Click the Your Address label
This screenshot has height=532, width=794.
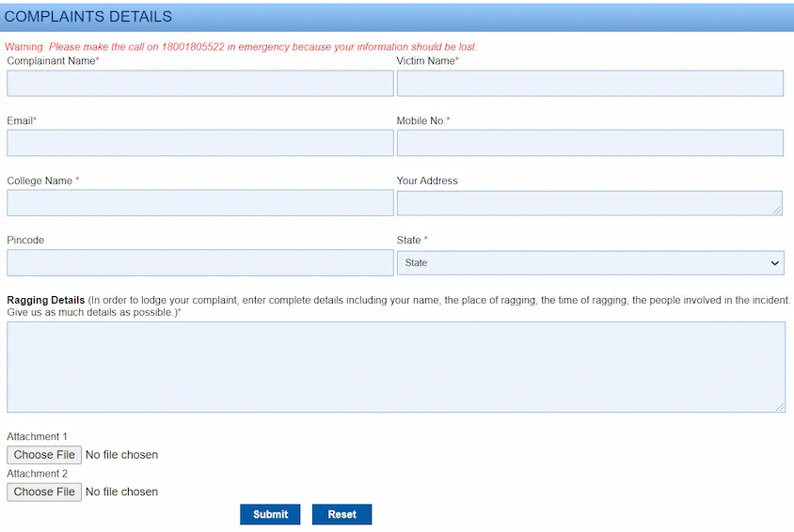click(427, 180)
